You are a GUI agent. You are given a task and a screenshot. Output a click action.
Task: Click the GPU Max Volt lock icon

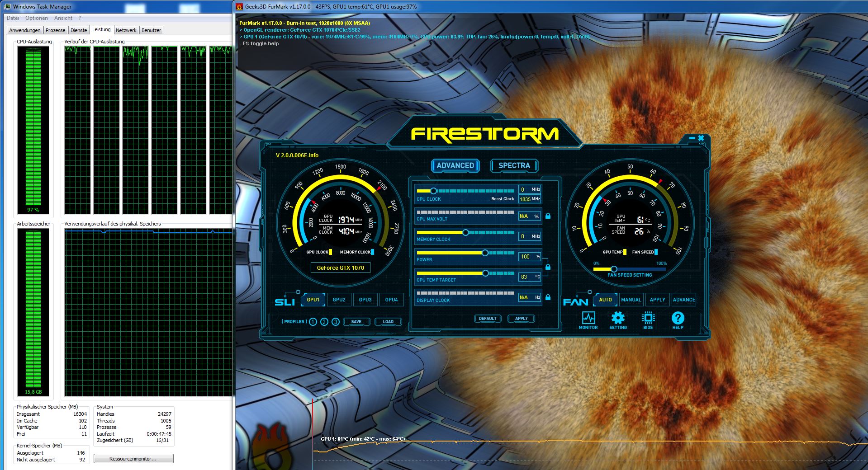click(548, 216)
